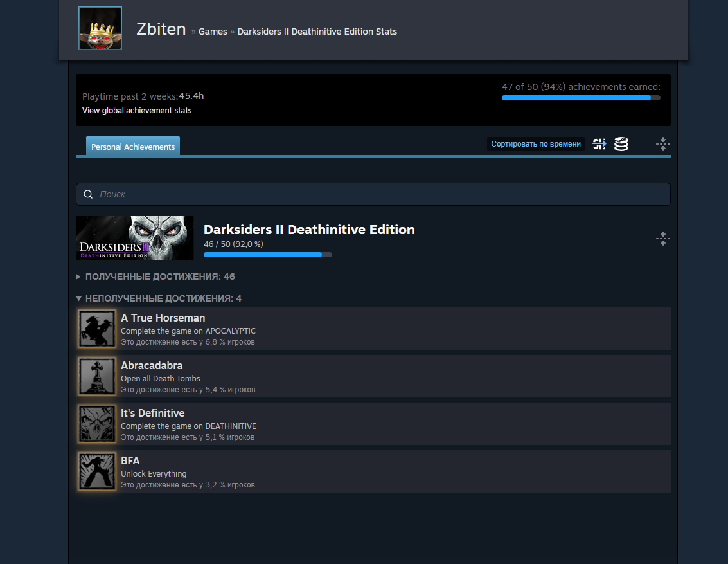Focus the Поиск search field

[x=373, y=194]
